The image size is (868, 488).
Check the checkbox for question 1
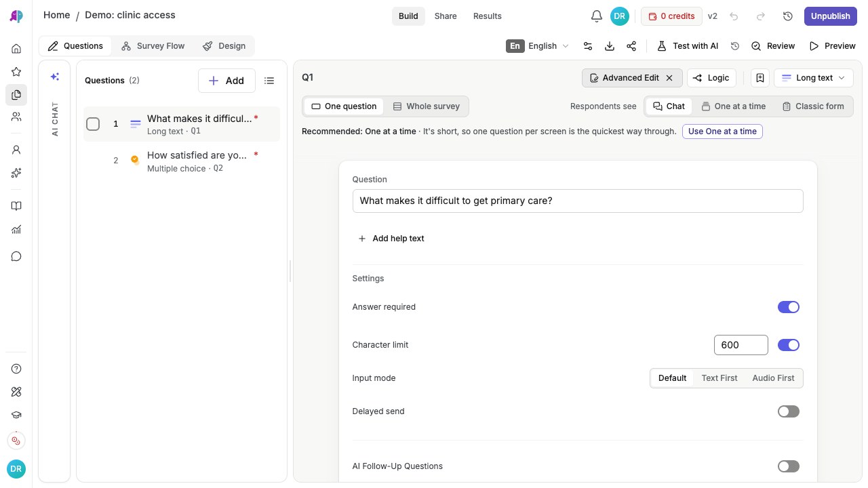click(x=93, y=124)
